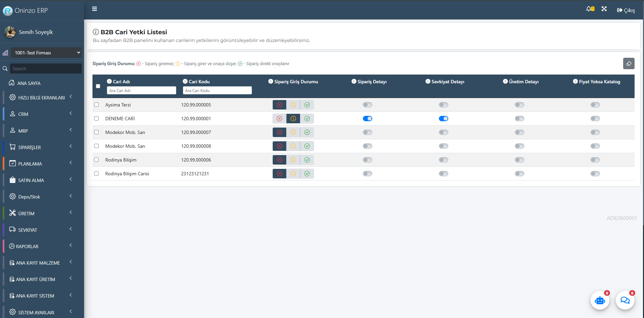Screen dimensions: 644x318
Task: Open the ÜRETİM menu item
Action: pyautogui.click(x=40, y=213)
